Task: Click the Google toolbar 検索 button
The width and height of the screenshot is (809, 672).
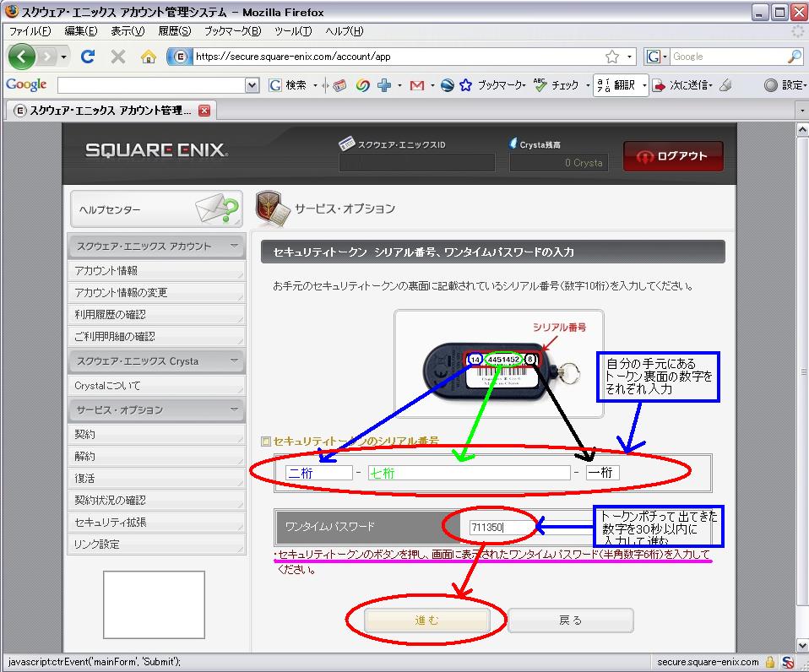Action: pos(289,85)
